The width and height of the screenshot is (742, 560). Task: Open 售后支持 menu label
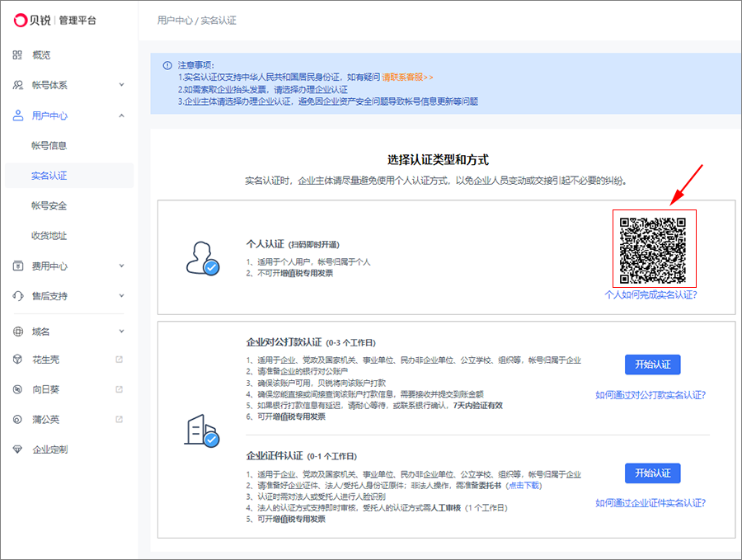(x=49, y=296)
